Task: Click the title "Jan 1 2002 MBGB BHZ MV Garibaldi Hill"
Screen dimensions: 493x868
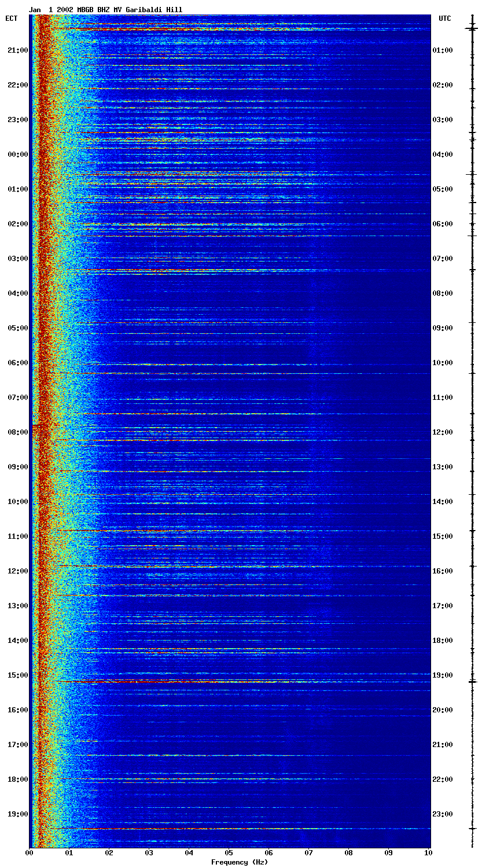Action: coord(105,10)
